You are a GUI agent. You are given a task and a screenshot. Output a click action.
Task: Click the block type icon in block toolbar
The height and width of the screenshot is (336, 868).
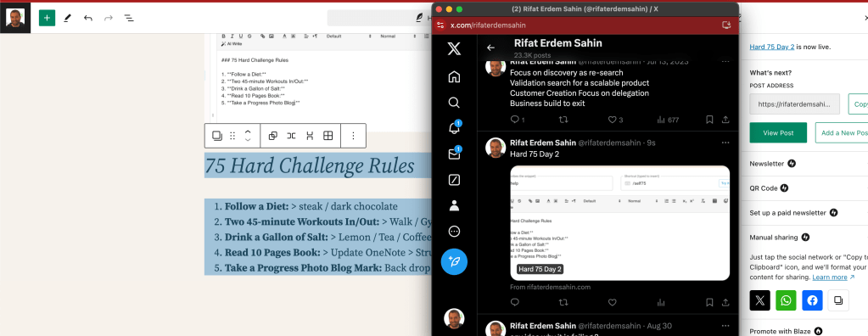pos(217,136)
